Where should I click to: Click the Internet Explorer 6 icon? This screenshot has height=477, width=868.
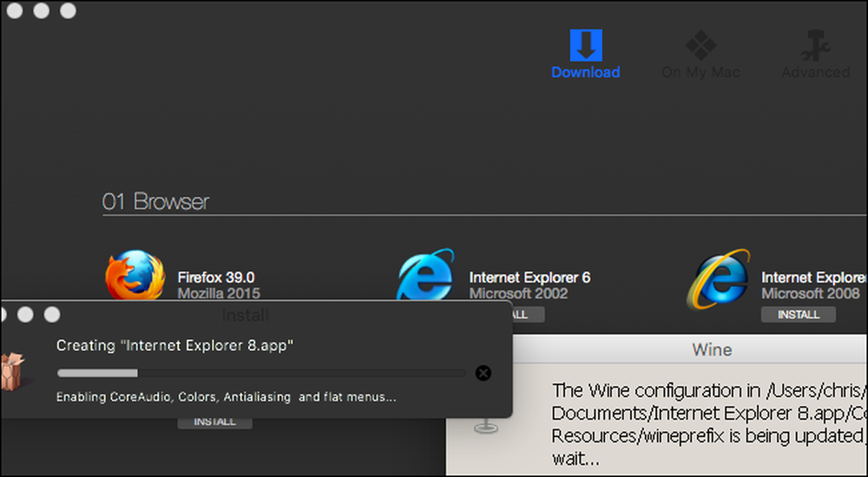pyautogui.click(x=425, y=274)
